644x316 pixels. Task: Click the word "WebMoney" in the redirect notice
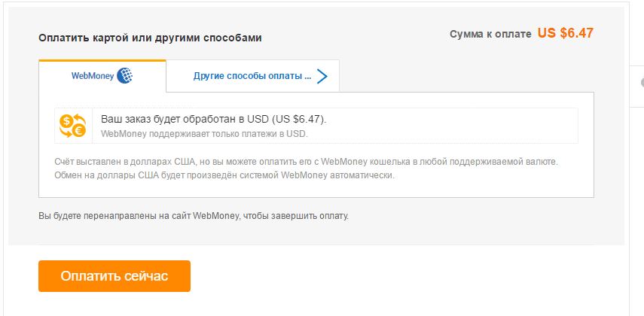click(x=216, y=216)
